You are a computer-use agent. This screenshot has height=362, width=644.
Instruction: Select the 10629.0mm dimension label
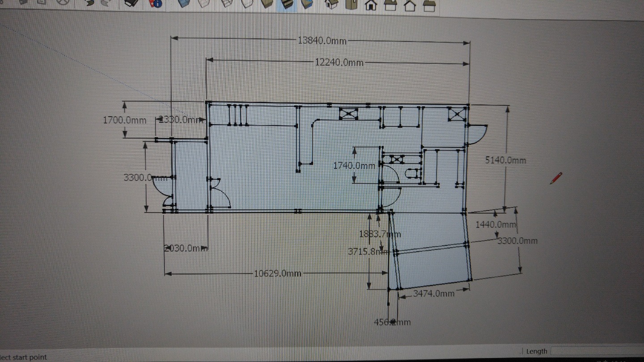(x=277, y=274)
